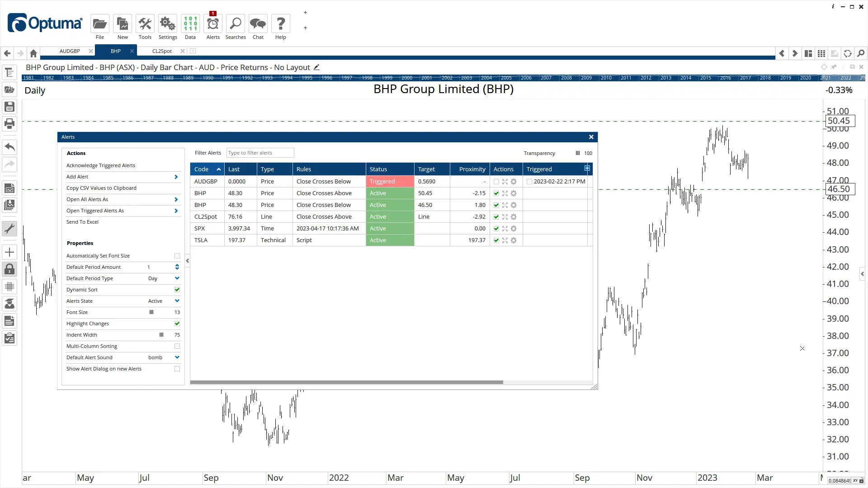868x488 pixels.
Task: Open the Alerts State dropdown
Action: [x=177, y=301]
